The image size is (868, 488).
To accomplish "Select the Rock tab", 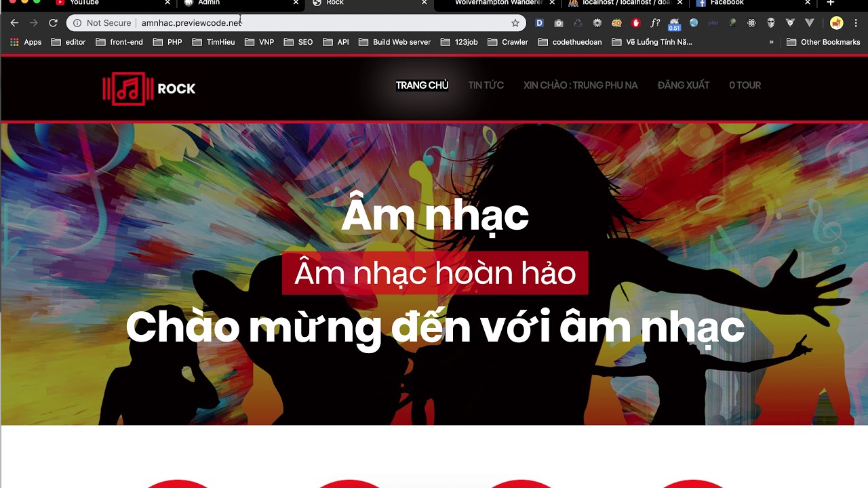I will pyautogui.click(x=368, y=3).
